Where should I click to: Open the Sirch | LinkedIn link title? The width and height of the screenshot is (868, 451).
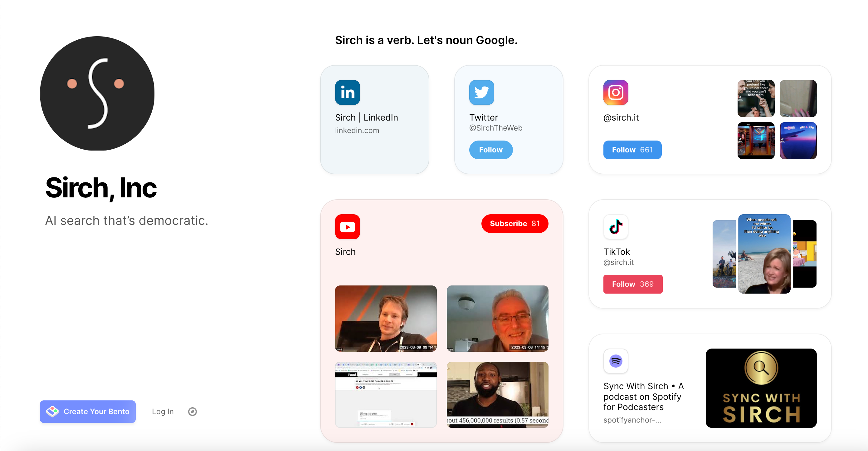[x=366, y=117]
